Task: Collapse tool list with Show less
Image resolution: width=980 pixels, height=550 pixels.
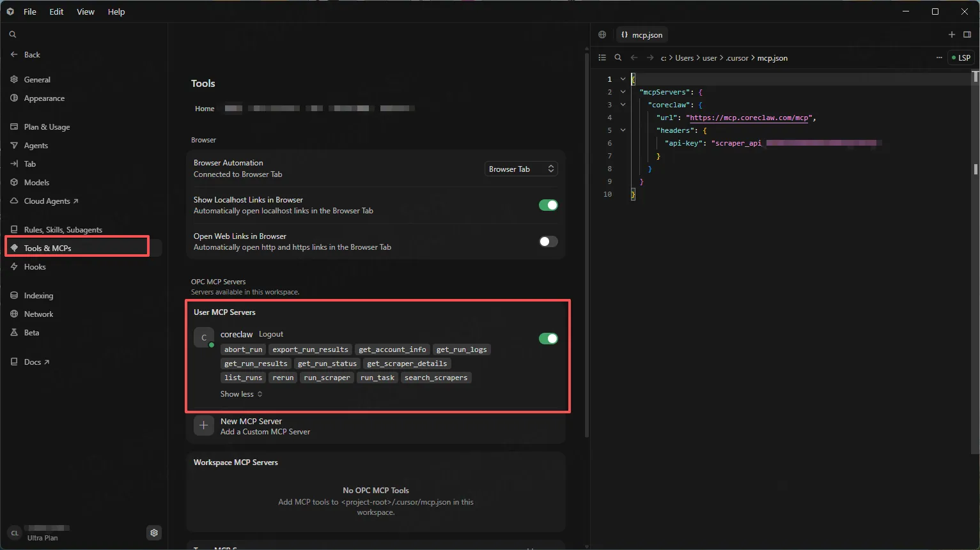Action: click(241, 394)
